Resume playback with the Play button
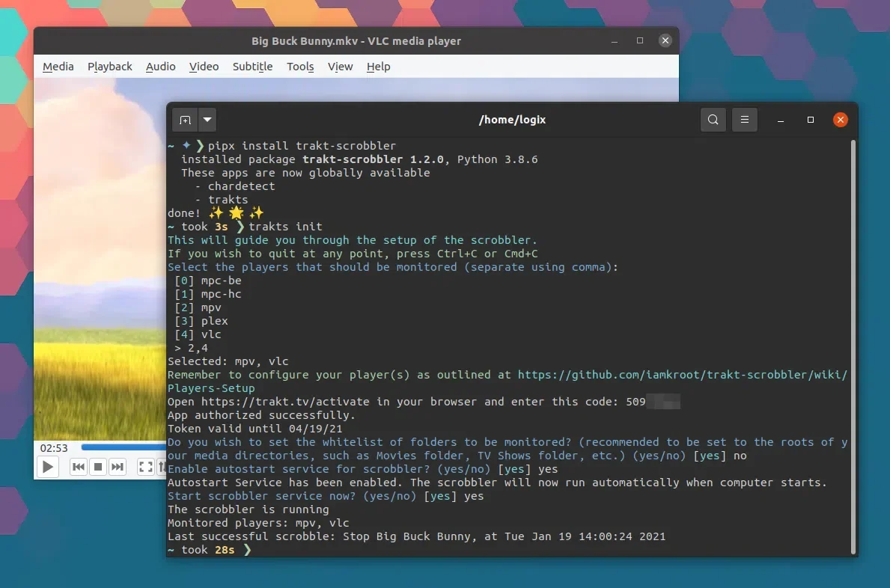Screen dimensions: 890x588 pyautogui.click(x=47, y=466)
